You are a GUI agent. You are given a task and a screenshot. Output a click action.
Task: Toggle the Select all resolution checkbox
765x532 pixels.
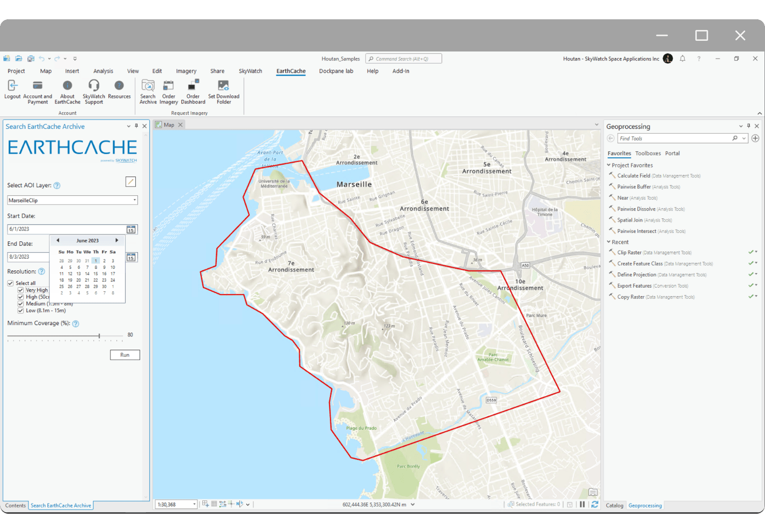10,283
